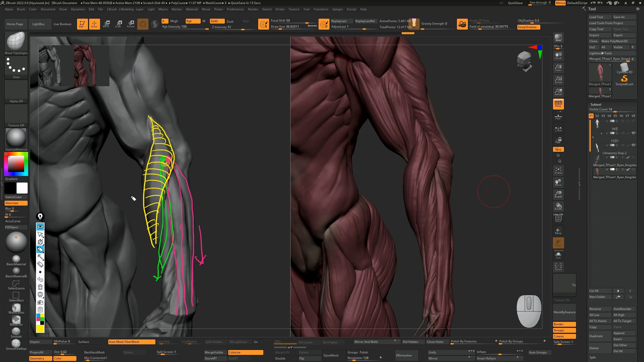Select the Cylinder3D tool thumbnail
The image size is (644, 362).
point(624,68)
